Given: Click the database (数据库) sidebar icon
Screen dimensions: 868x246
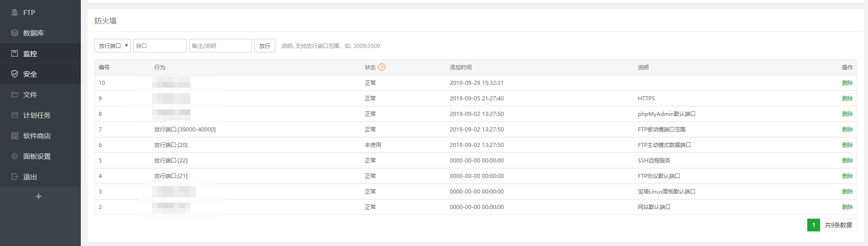Looking at the screenshot, I should pos(15,33).
